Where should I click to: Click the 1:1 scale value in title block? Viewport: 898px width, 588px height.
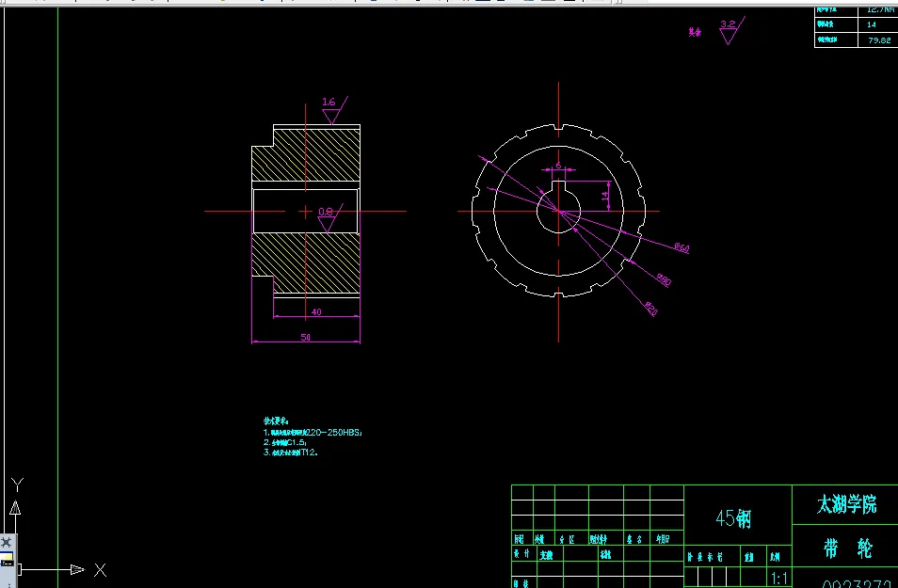tap(778, 578)
